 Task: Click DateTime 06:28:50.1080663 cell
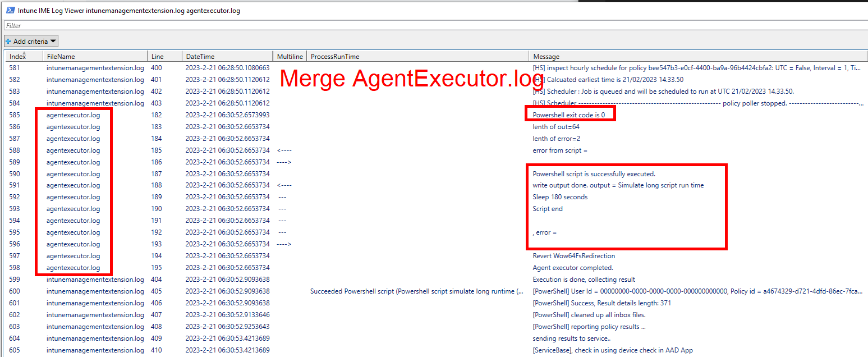pyautogui.click(x=227, y=68)
